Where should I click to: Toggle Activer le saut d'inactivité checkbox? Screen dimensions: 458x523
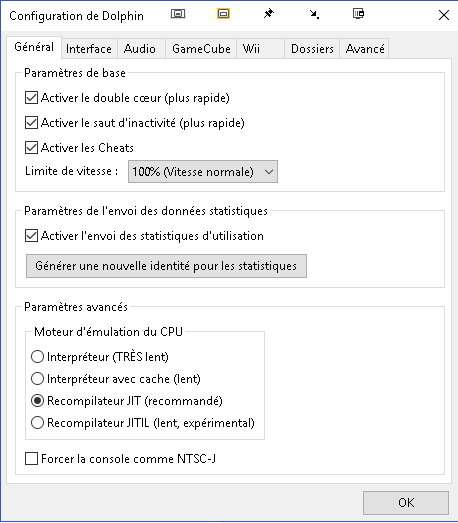[x=31, y=123]
